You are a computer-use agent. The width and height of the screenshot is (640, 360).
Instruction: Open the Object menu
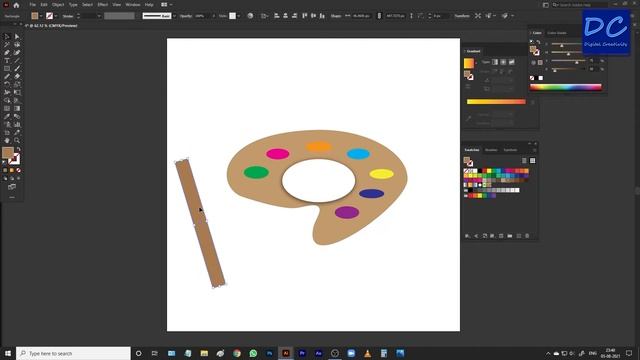pos(58,5)
